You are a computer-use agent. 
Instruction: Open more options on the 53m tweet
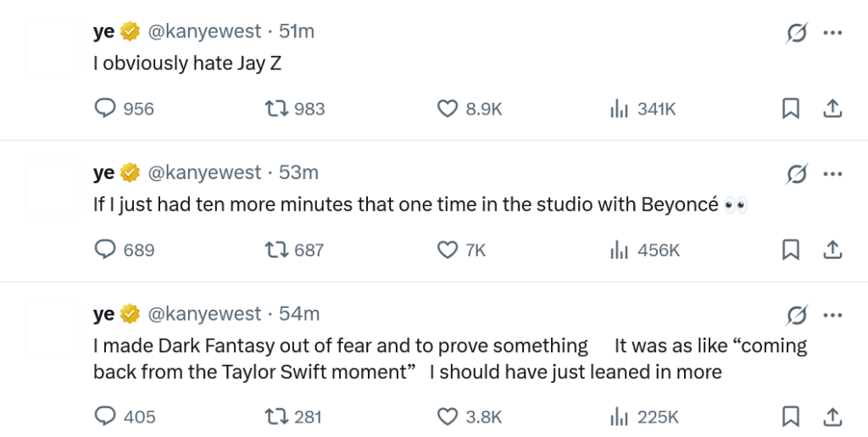point(832,174)
